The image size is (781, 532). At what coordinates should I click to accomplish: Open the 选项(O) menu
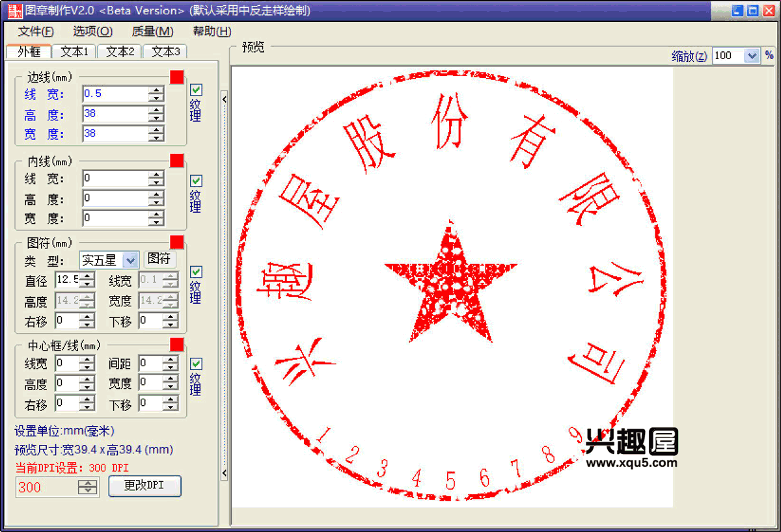pyautogui.click(x=92, y=31)
